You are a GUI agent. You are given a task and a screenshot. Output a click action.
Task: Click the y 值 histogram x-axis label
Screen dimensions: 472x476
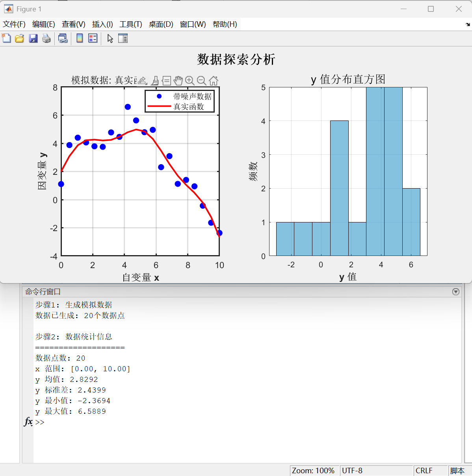[347, 277]
